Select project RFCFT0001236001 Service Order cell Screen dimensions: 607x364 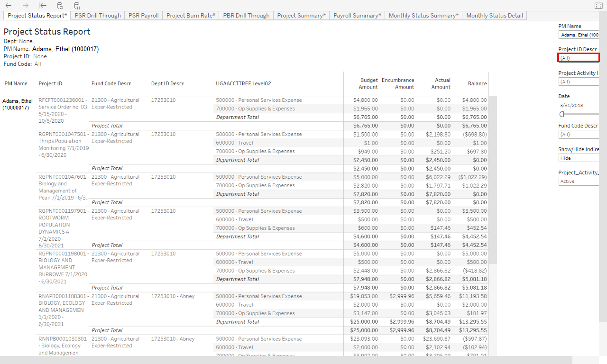coord(63,110)
